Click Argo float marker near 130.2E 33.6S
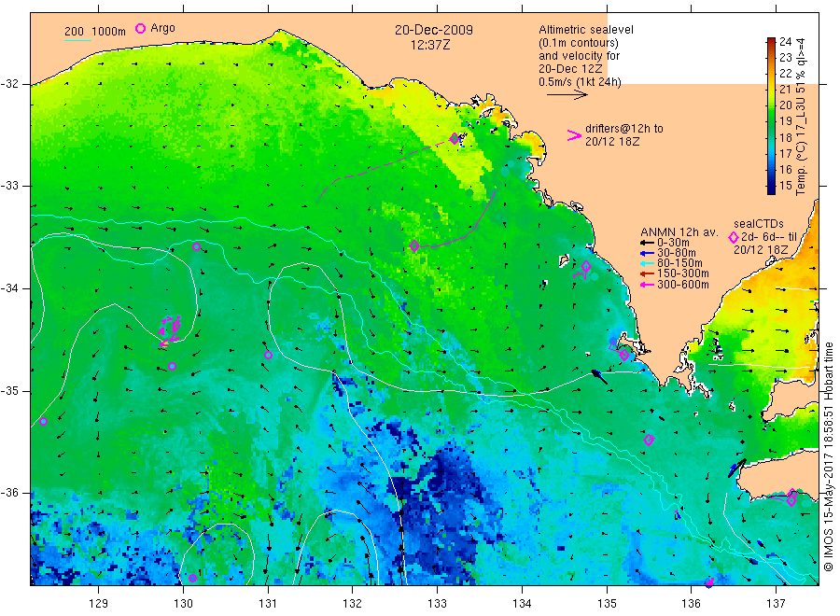 pos(196,247)
